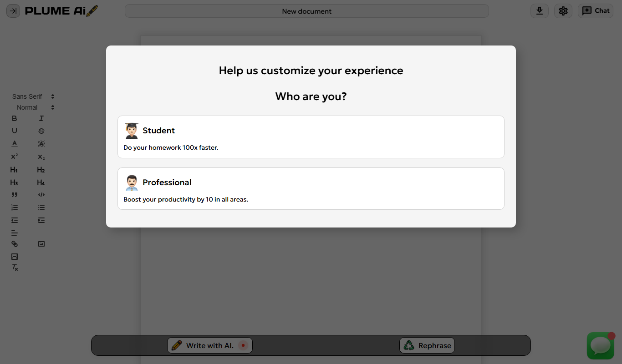622x364 pixels.
Task: Apply Heading 4 style
Action: click(x=41, y=182)
